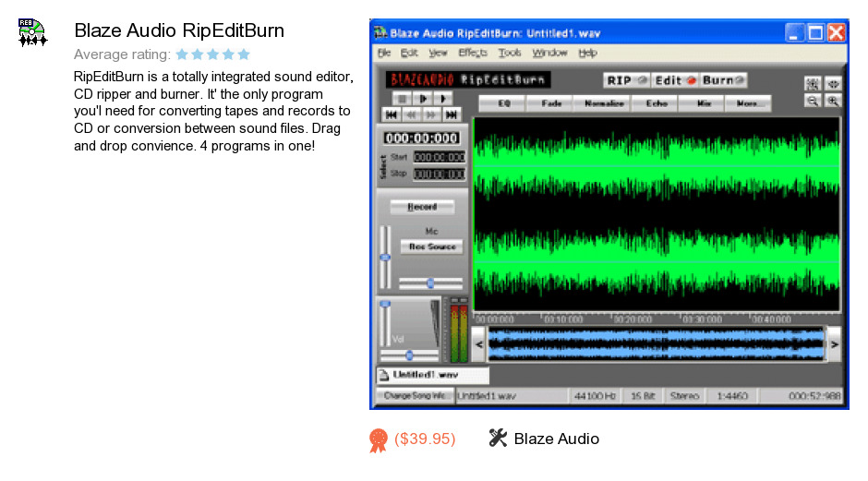Click the Fade effect button
Viewport: 868px width, 481px height.
point(551,103)
